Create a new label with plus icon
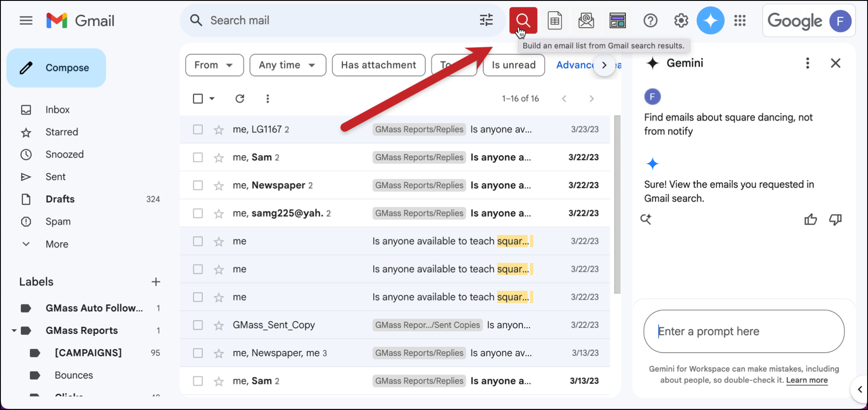868x410 pixels. (156, 282)
